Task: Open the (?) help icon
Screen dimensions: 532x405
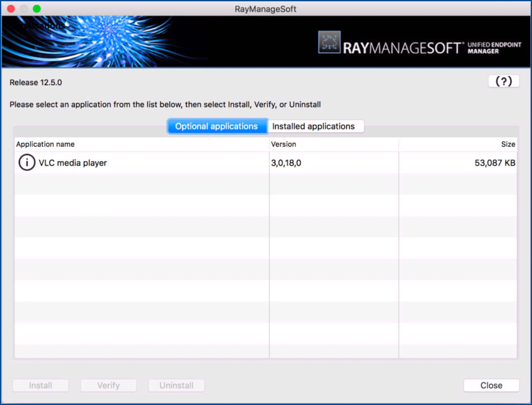Action: click(504, 81)
